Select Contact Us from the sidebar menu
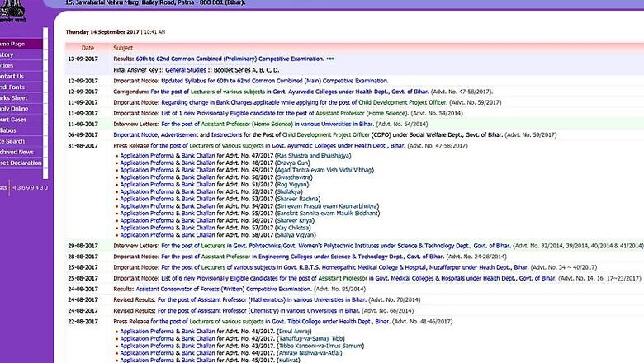644x363 pixels. (12, 76)
